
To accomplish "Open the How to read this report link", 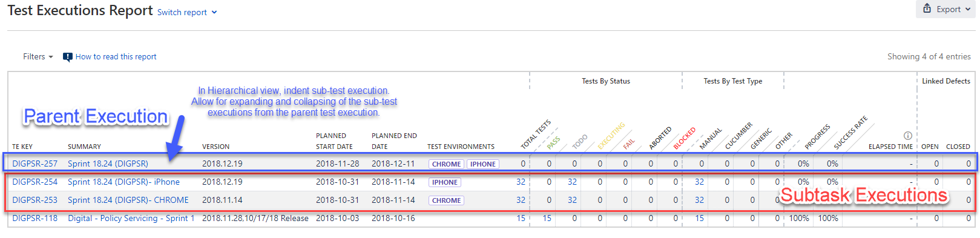I will (116, 56).
